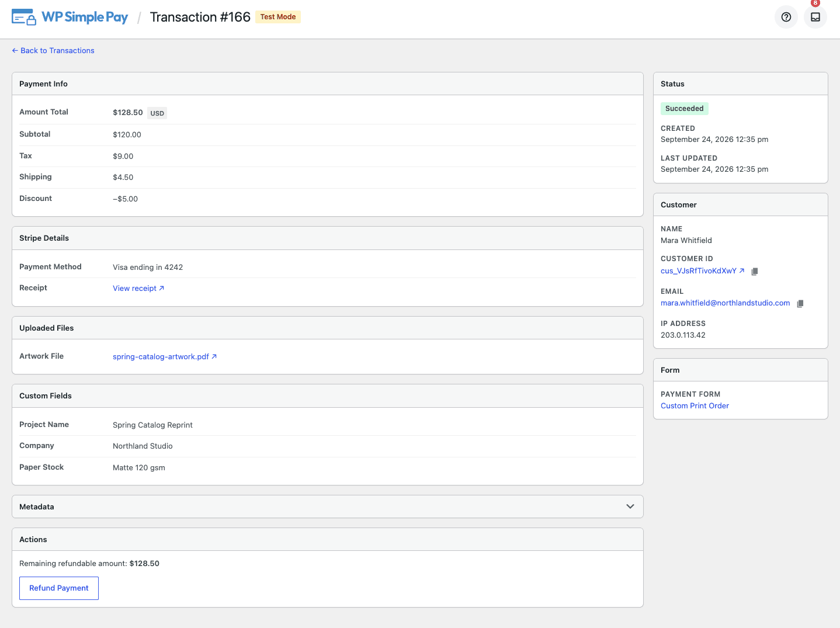
Task: Click 'Northland Studio' company value
Action: 143,446
